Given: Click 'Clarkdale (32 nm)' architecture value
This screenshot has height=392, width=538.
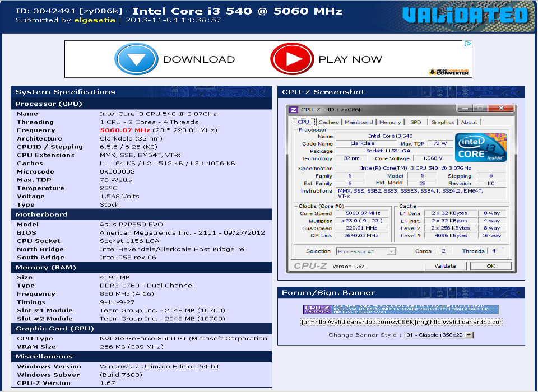Looking at the screenshot, I should [x=131, y=138].
